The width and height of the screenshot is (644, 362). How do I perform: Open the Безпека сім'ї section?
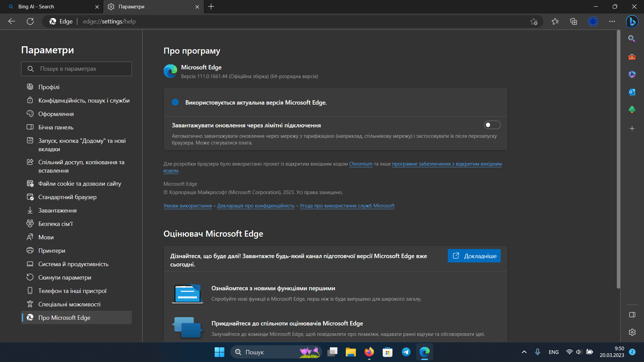(76, 224)
